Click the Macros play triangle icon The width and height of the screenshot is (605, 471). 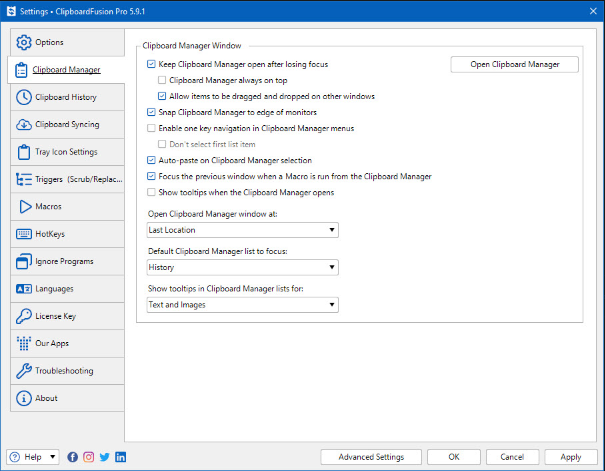25,207
